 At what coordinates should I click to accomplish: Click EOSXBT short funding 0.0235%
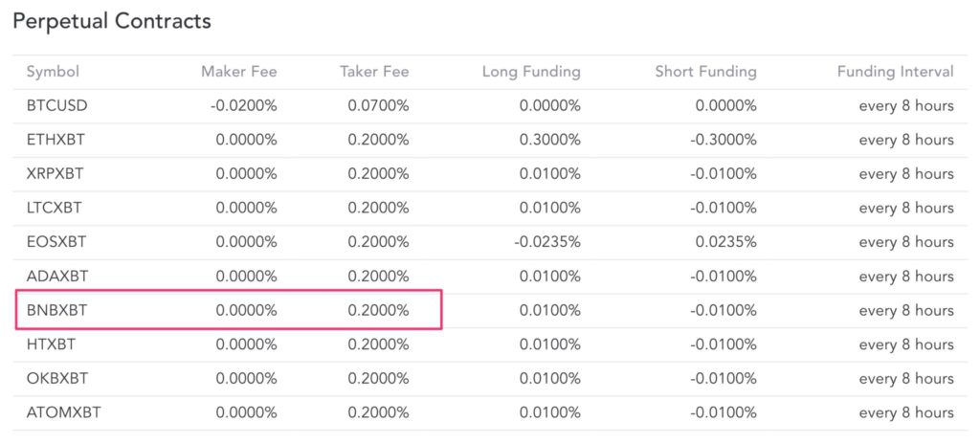(724, 242)
